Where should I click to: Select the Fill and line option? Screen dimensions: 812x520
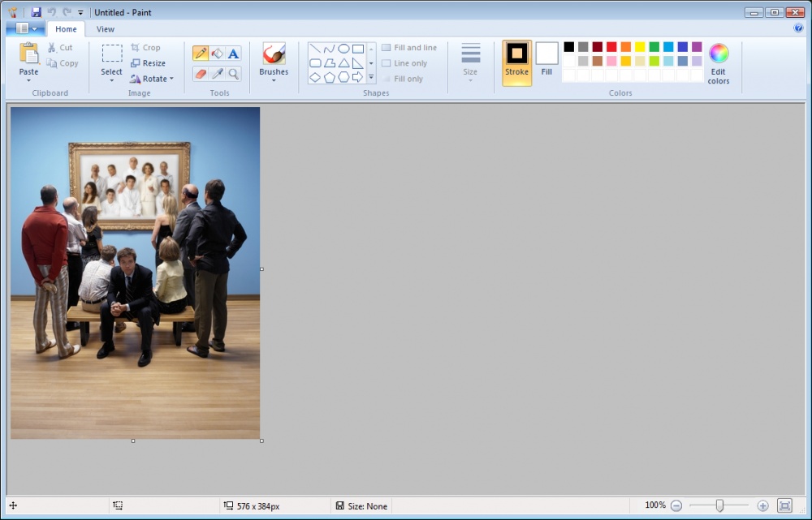click(409, 48)
